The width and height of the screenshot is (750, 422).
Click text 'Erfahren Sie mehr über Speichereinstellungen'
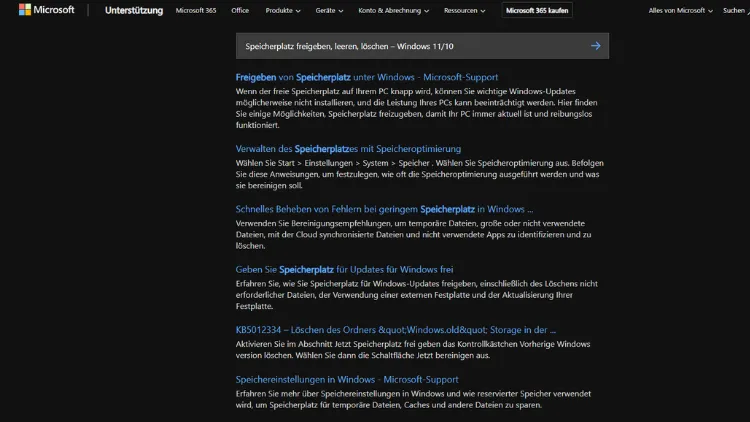point(318,393)
